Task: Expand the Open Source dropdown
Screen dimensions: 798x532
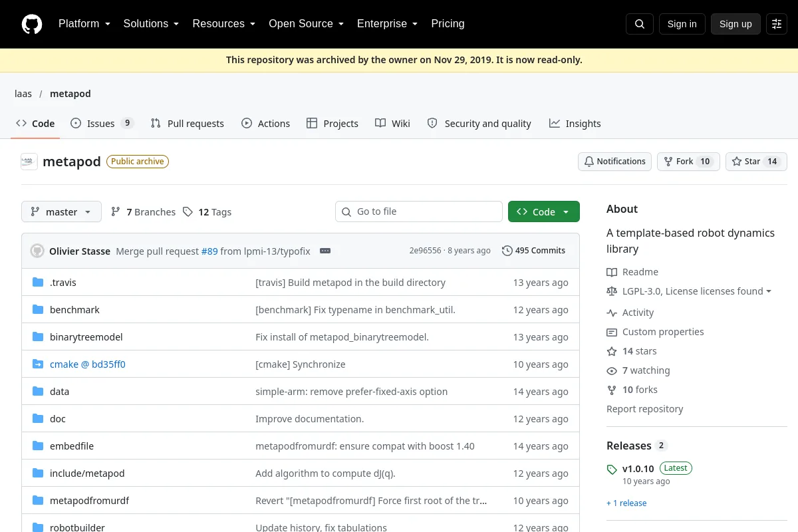Action: pyautogui.click(x=306, y=24)
